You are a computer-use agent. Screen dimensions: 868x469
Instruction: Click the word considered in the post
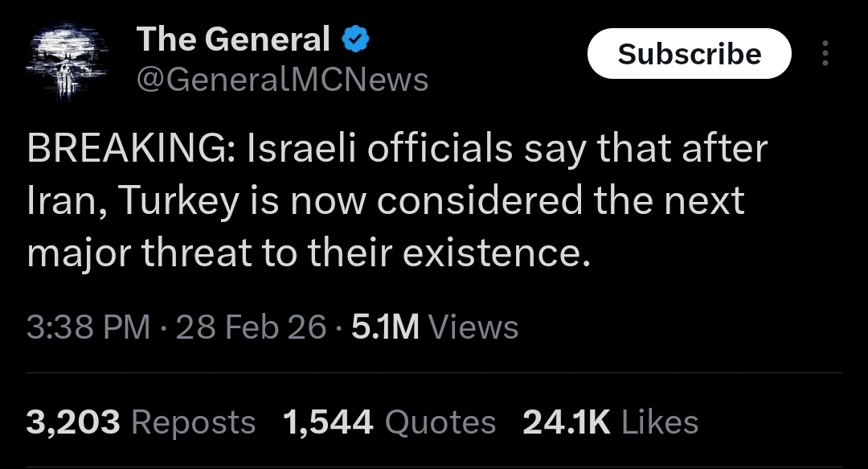(479, 200)
